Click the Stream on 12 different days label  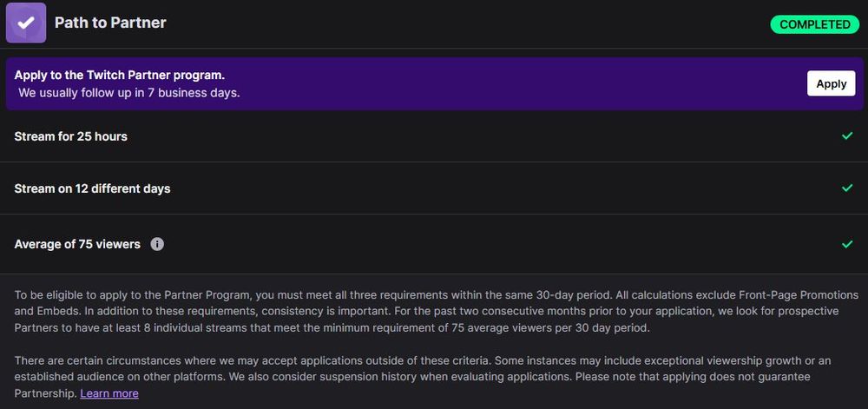[92, 188]
